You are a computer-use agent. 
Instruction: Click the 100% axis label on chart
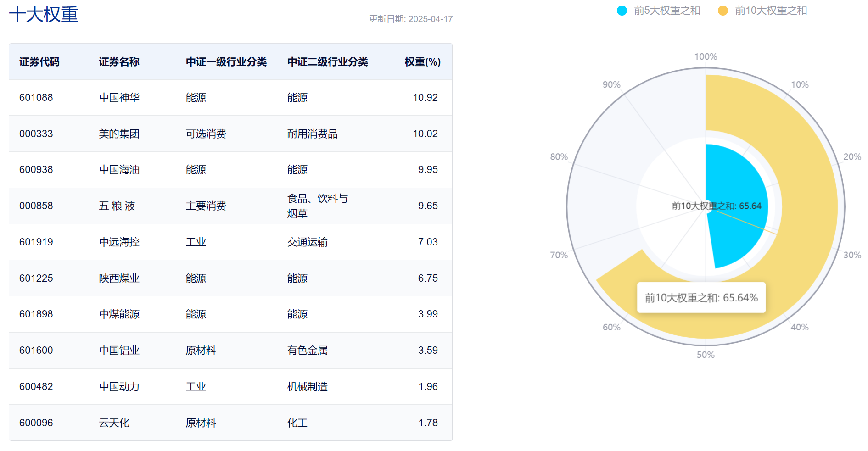pyautogui.click(x=706, y=56)
